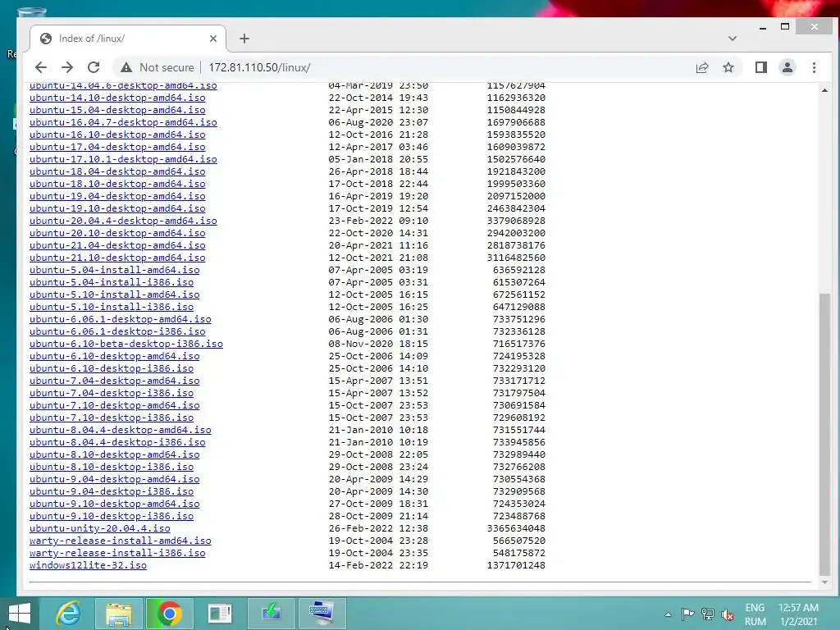Viewport: 840px width, 630px height.
Task: Open the Windows Start button
Action: [x=20, y=614]
